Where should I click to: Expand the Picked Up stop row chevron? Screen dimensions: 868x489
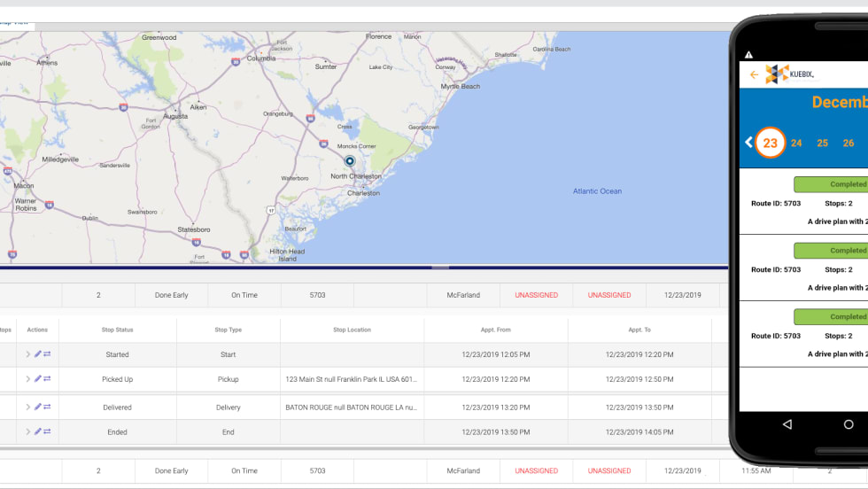[27, 379]
